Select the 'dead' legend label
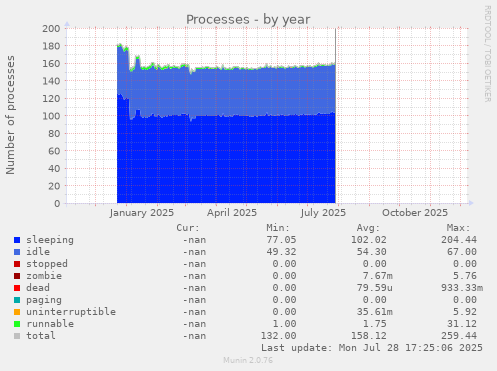Image resolution: width=497 pixels, height=371 pixels. tap(38, 288)
